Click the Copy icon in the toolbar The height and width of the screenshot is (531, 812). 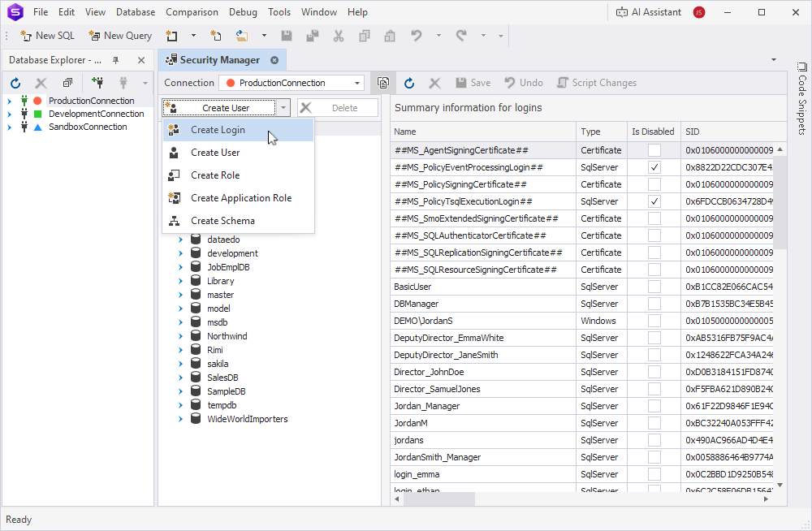tap(365, 37)
